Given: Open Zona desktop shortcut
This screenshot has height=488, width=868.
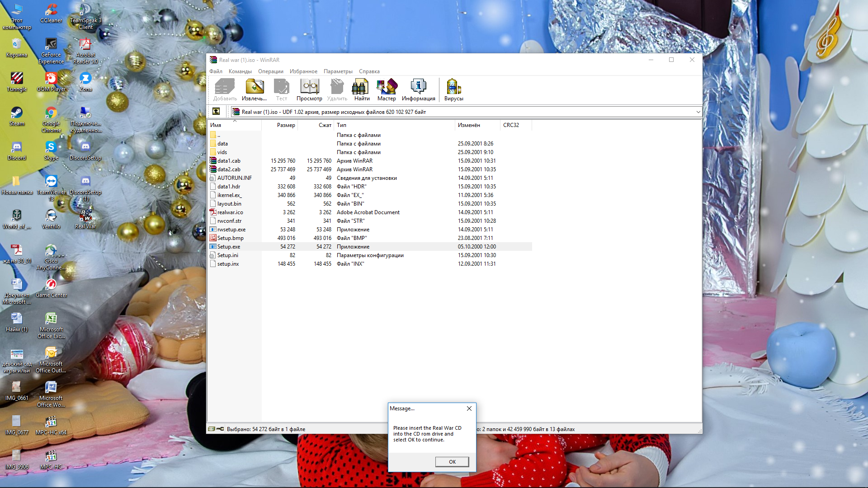Looking at the screenshot, I should [85, 82].
